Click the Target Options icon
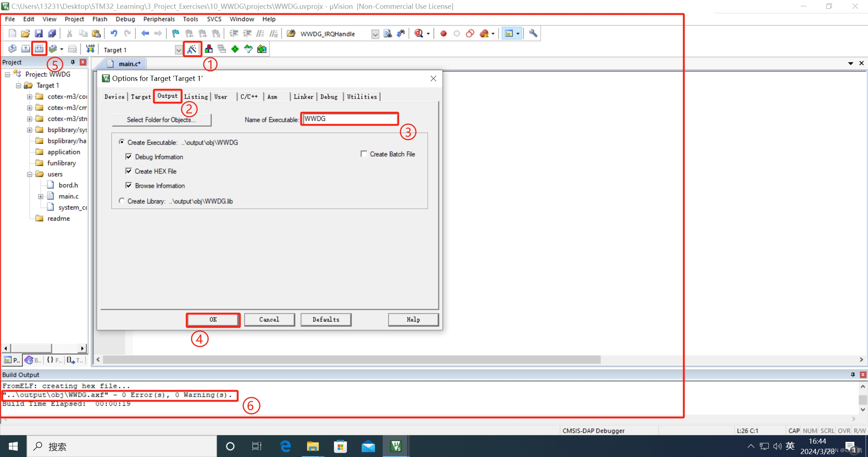This screenshot has height=457, width=868. [x=192, y=50]
